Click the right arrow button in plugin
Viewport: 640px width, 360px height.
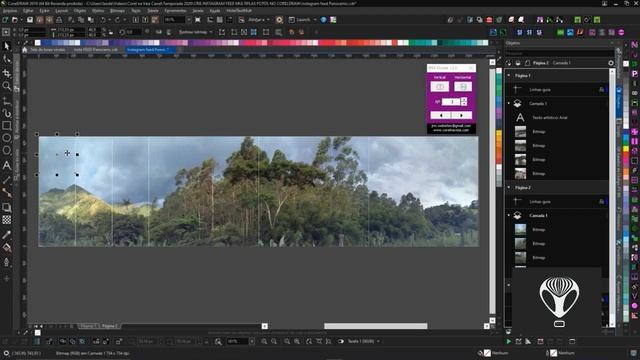coord(462,116)
